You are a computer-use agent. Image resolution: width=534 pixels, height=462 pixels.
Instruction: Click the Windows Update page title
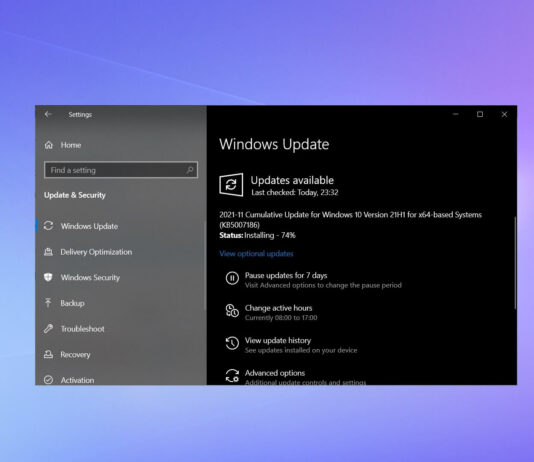(274, 144)
